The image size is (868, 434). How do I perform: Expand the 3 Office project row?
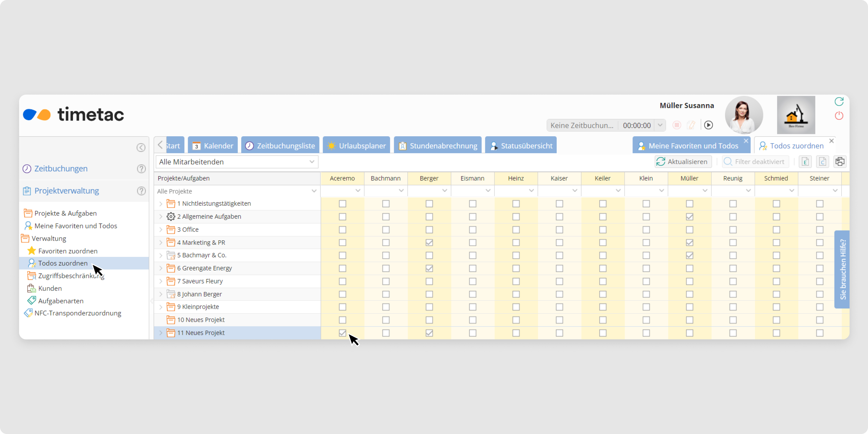(x=161, y=230)
